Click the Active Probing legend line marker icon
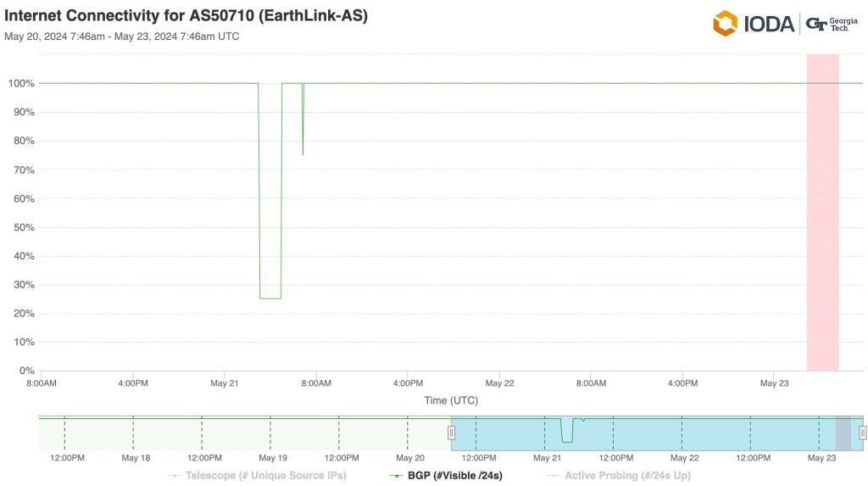 pos(554,476)
